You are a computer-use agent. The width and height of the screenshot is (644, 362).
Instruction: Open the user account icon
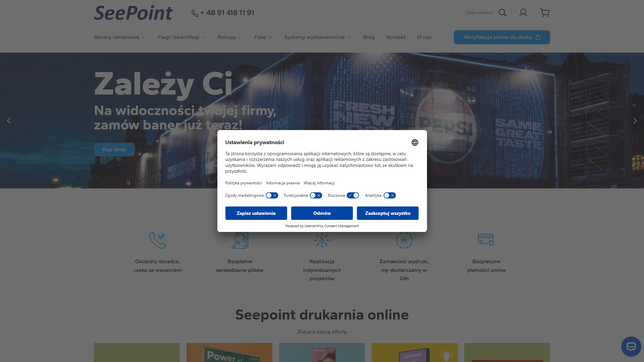pos(523,13)
